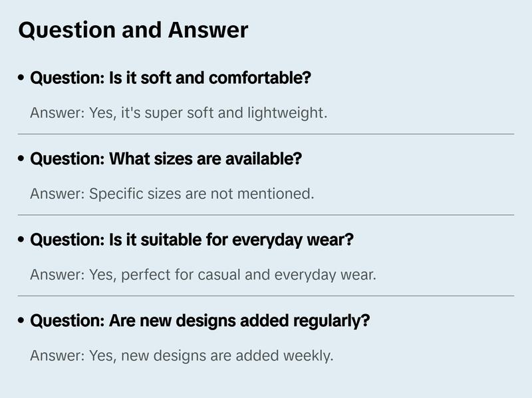
Task: Click the bullet before the soft and comfortable question
Action: (x=22, y=79)
